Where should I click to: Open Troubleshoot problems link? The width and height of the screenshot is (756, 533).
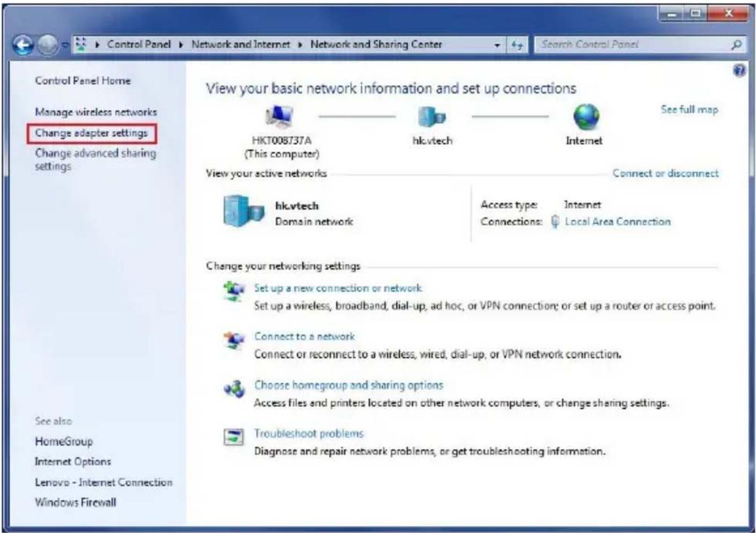[x=309, y=433]
